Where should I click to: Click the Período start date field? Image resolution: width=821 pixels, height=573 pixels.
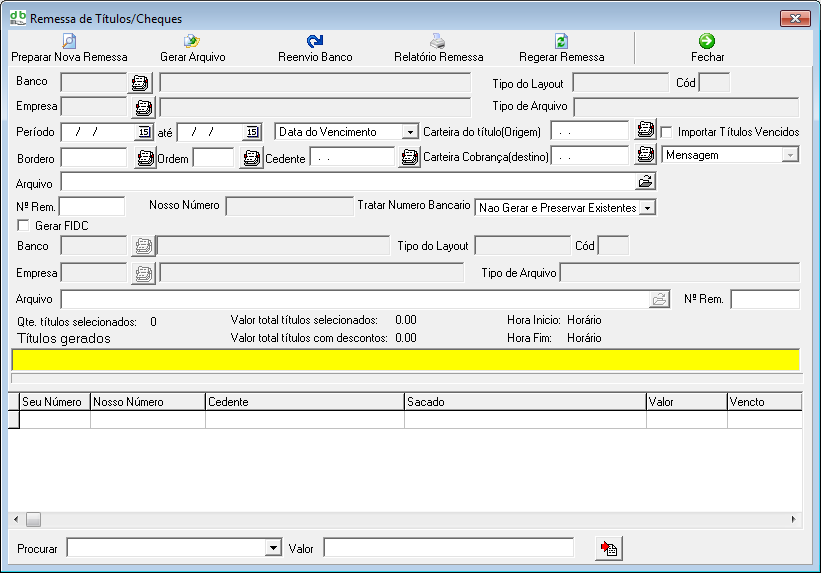pos(99,132)
